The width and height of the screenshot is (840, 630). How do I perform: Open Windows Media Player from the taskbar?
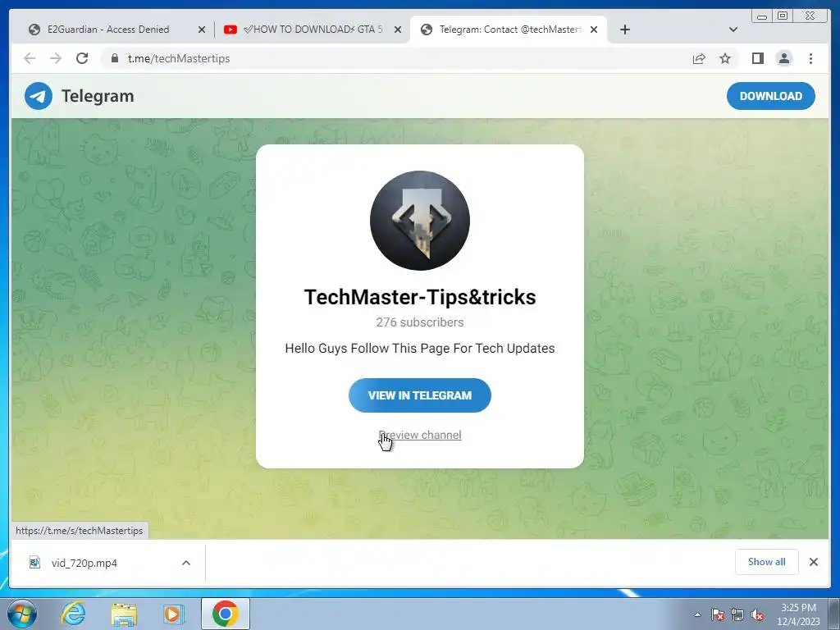pyautogui.click(x=173, y=614)
